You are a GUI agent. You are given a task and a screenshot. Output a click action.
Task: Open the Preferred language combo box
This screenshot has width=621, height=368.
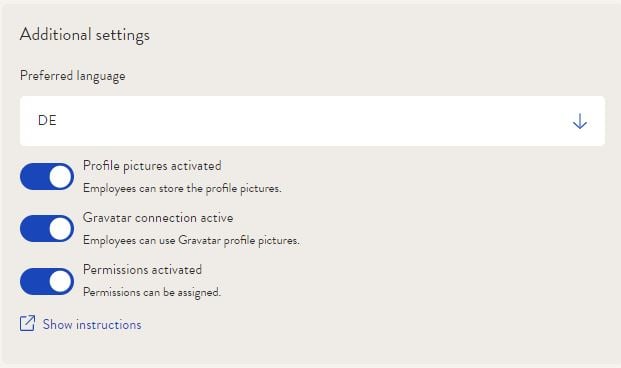click(x=312, y=121)
